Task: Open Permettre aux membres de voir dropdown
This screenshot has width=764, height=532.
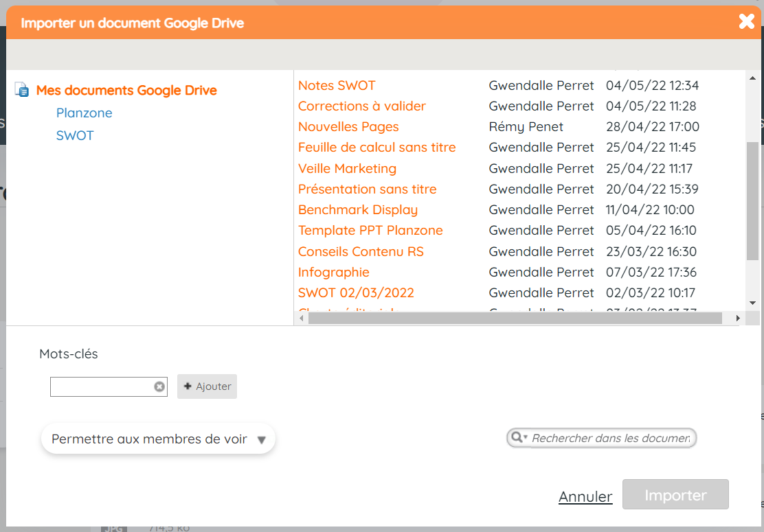Action: 158,439
